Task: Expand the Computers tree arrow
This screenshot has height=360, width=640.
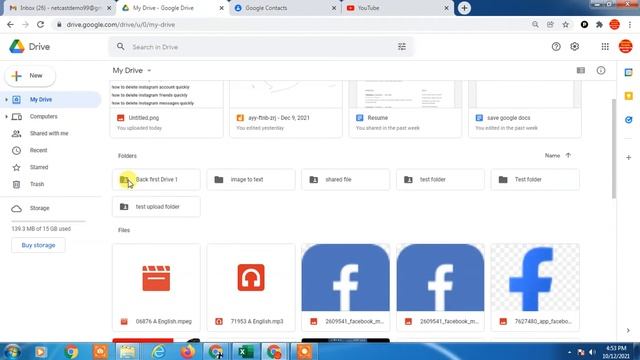Action: pos(6,117)
